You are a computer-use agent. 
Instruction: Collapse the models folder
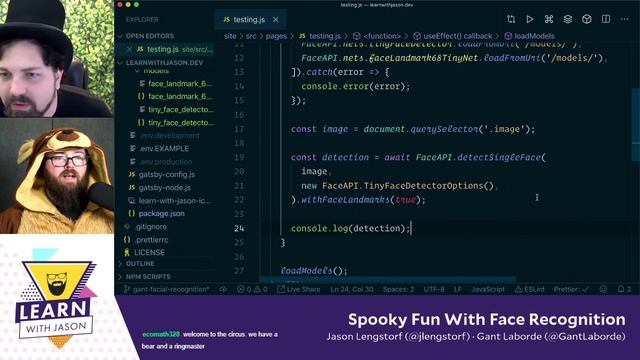coord(137,71)
